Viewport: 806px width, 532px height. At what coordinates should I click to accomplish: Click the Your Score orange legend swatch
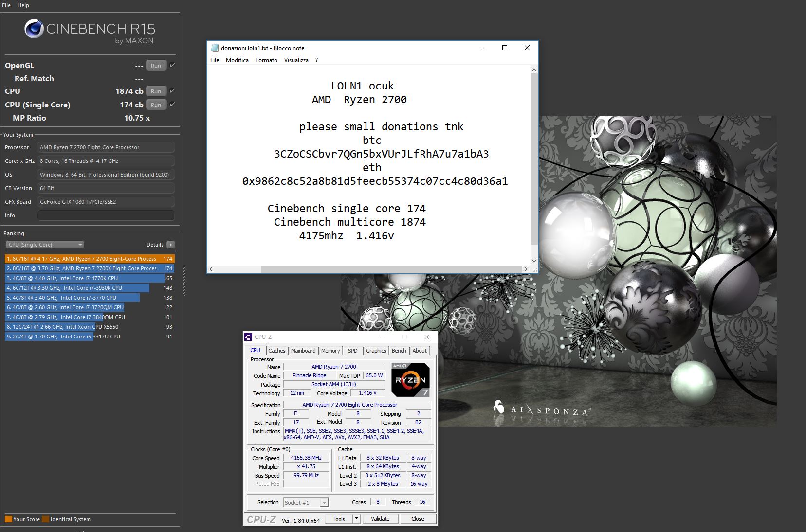coord(8,519)
